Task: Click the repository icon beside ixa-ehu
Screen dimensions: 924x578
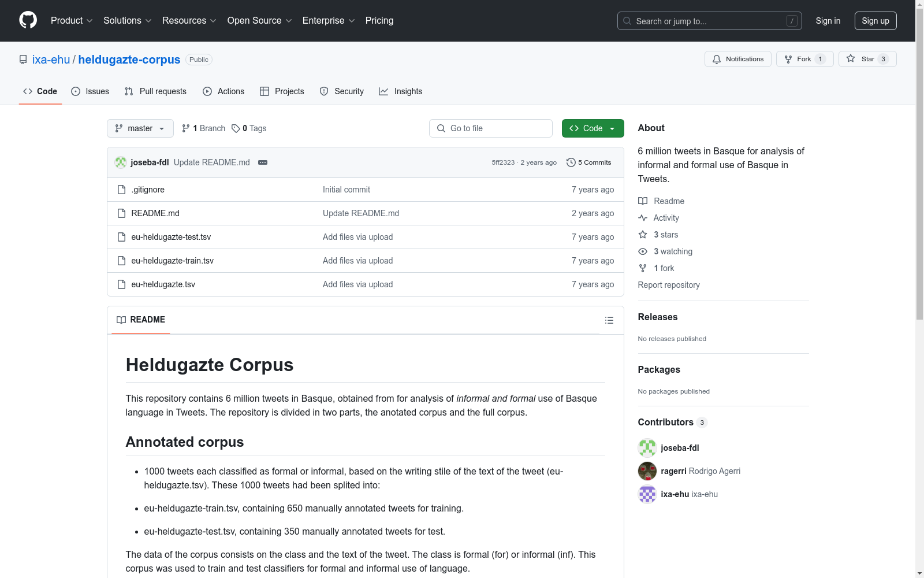Action: pyautogui.click(x=23, y=60)
